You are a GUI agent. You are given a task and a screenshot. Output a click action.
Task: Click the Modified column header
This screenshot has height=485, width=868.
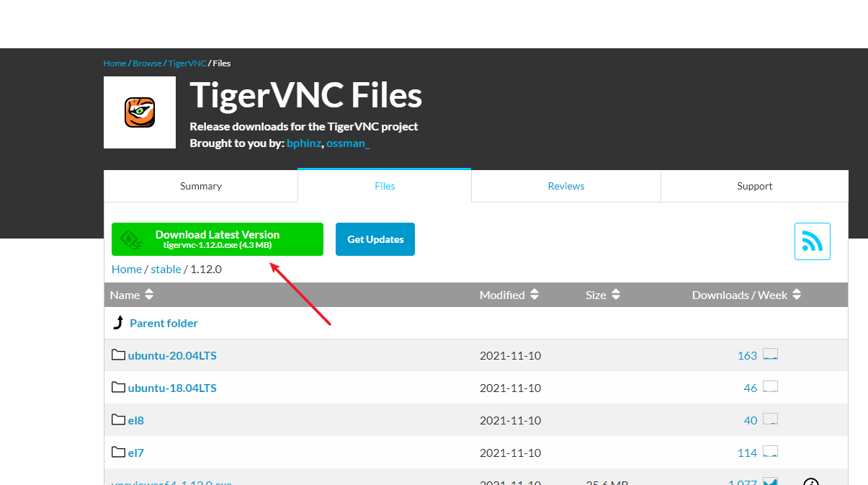tap(502, 295)
